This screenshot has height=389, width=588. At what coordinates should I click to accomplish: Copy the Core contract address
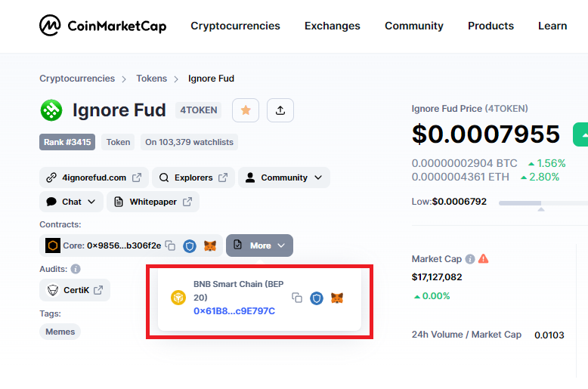pos(170,245)
